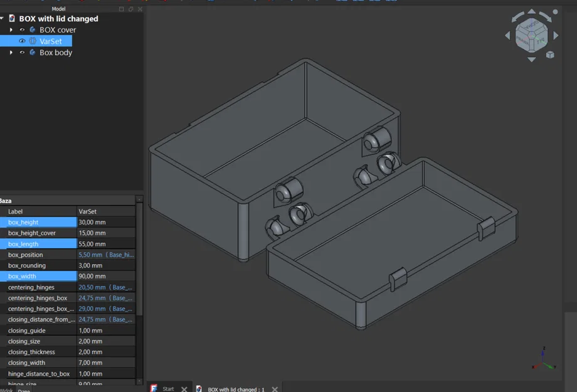Select the centering_hinges_box property label

point(38,298)
